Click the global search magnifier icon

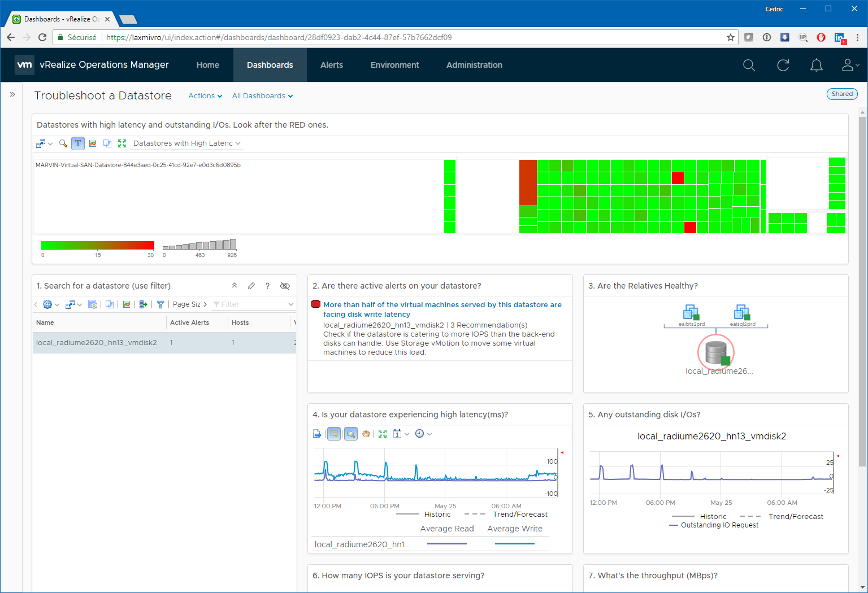(x=749, y=66)
